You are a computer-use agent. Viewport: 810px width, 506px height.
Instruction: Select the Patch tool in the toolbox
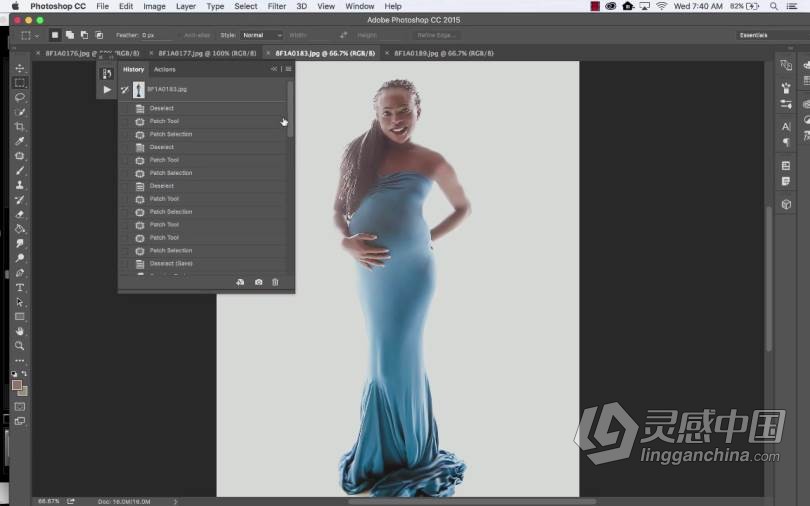(x=20, y=155)
